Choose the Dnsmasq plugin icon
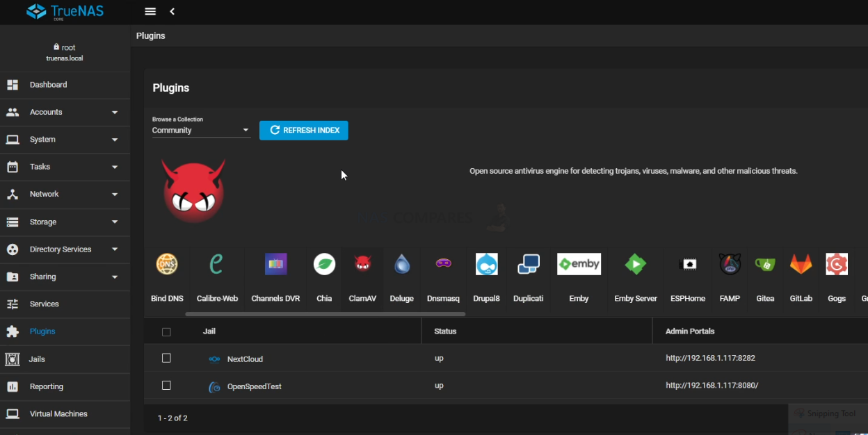This screenshot has height=435, width=868. pos(443,263)
